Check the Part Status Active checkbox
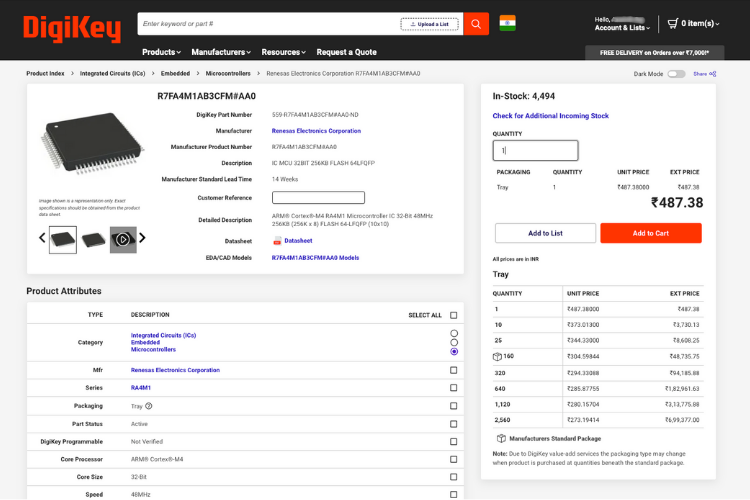This screenshot has width=750, height=500. pyautogui.click(x=453, y=424)
